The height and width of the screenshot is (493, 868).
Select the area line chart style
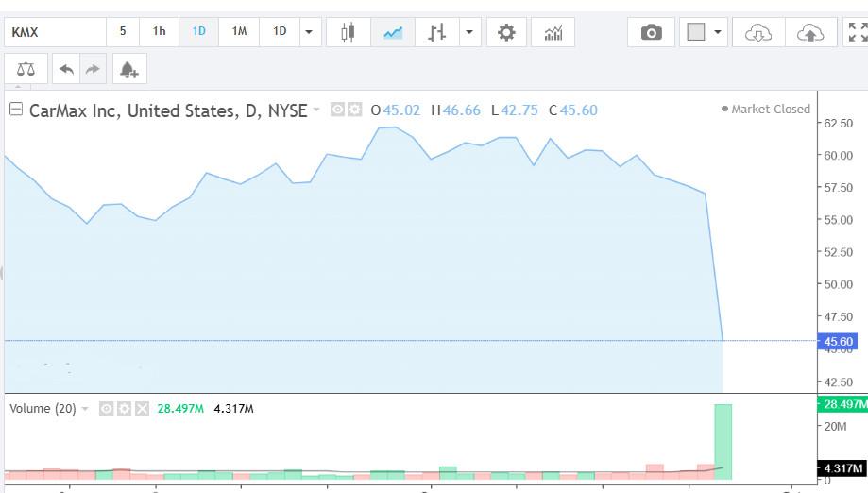(x=393, y=33)
